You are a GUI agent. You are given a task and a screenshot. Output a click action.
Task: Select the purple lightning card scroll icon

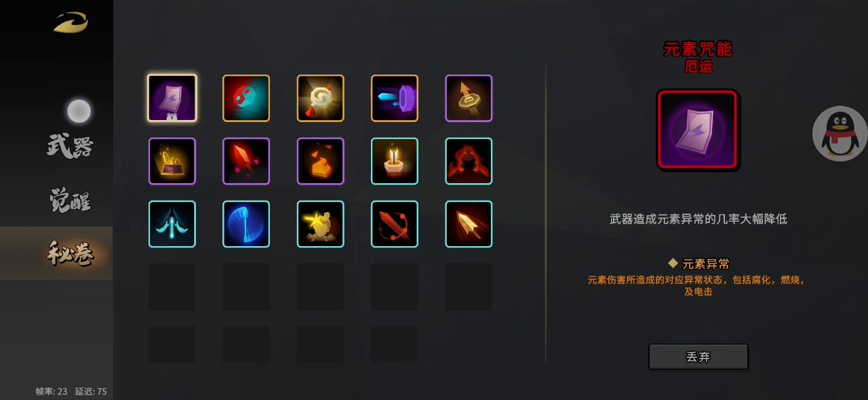(x=172, y=98)
